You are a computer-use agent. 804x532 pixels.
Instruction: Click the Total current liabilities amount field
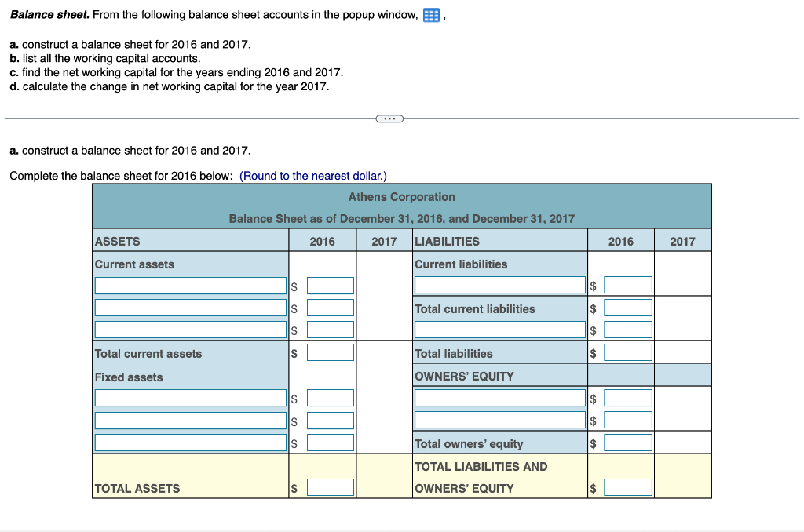628,308
